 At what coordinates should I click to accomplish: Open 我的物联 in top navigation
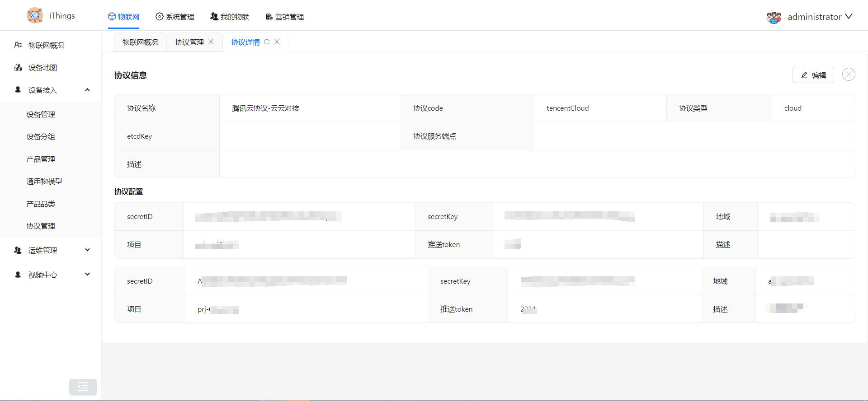(230, 17)
